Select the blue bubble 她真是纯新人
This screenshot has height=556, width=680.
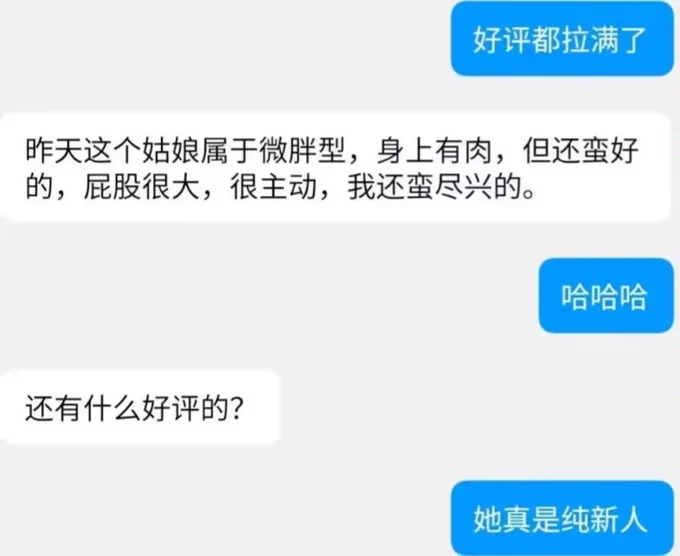pos(562,518)
